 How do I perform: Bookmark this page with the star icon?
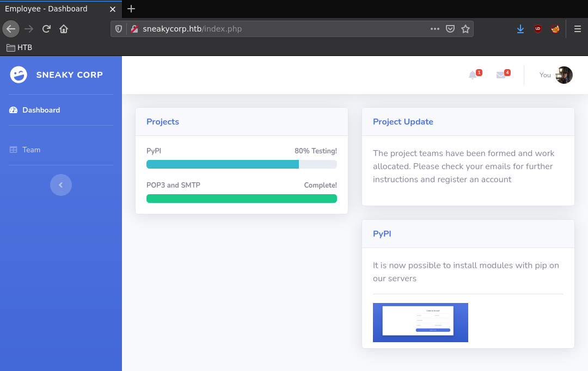coord(465,29)
